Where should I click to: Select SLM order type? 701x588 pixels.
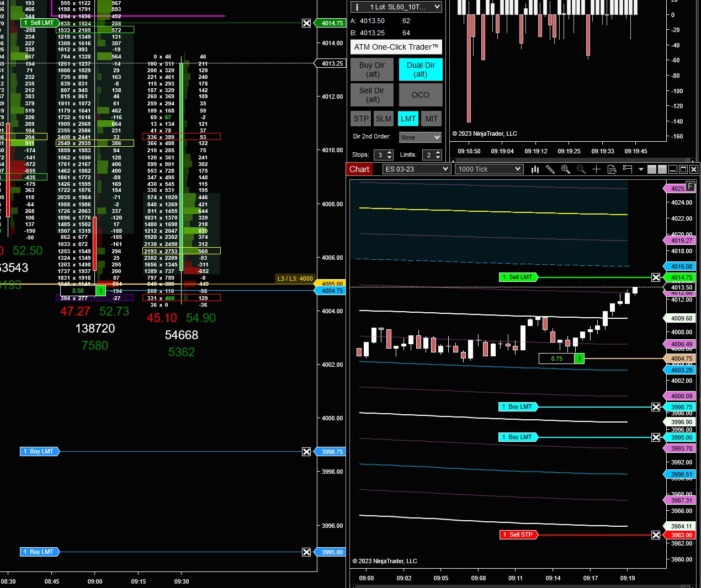click(x=384, y=119)
